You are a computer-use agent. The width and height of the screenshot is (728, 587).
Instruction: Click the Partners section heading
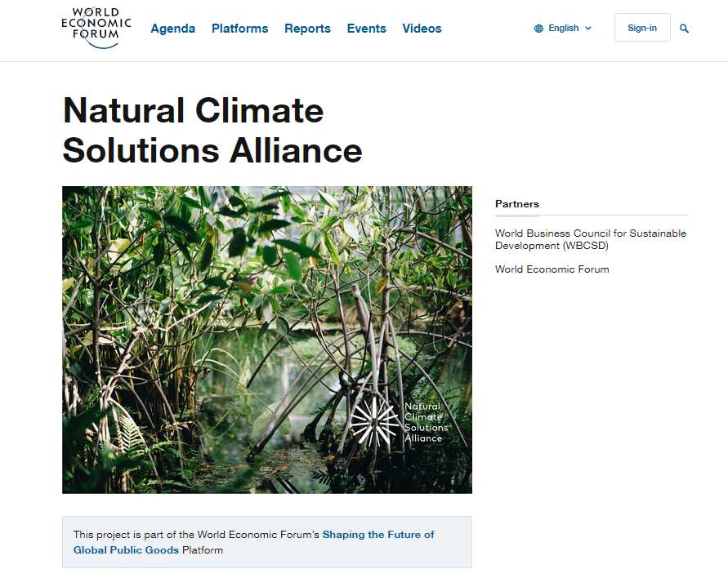click(x=516, y=204)
